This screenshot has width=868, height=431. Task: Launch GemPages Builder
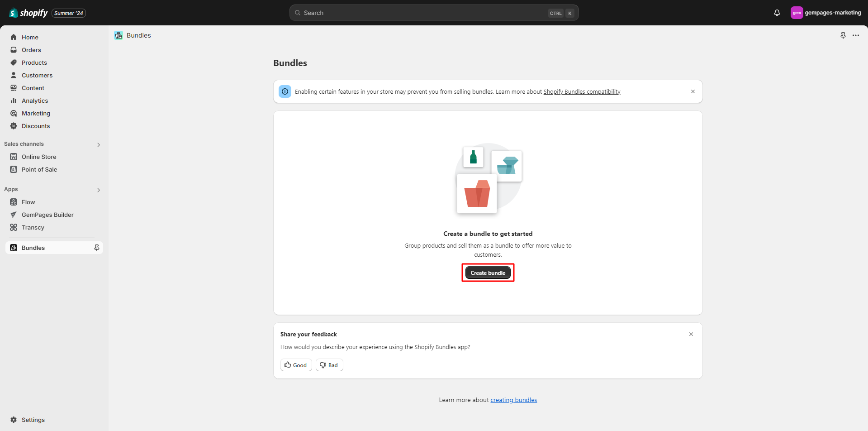point(47,215)
